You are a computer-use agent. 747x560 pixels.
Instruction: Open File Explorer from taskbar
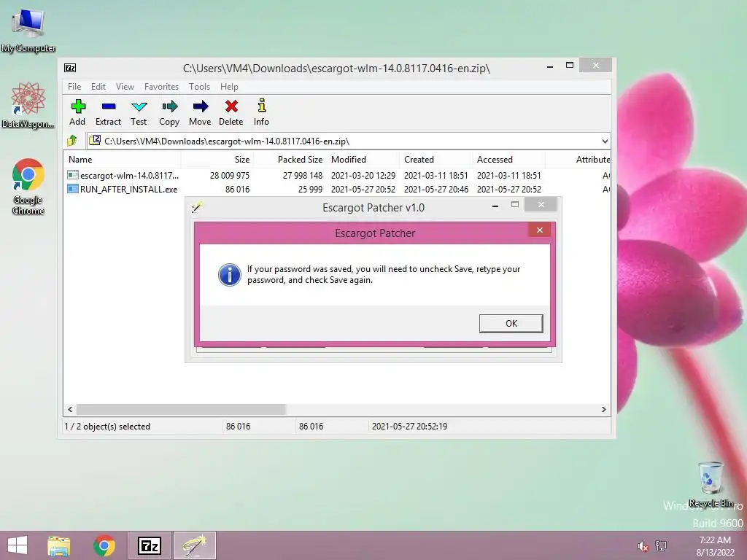(59, 545)
